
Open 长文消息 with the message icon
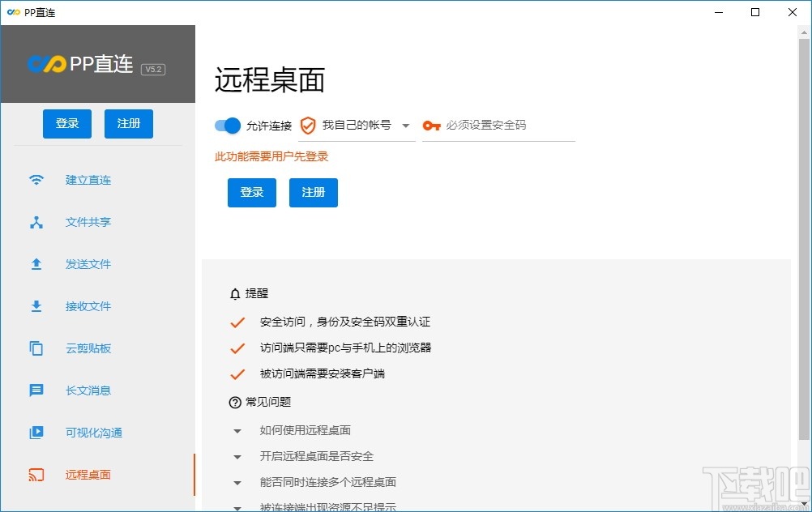click(x=36, y=390)
